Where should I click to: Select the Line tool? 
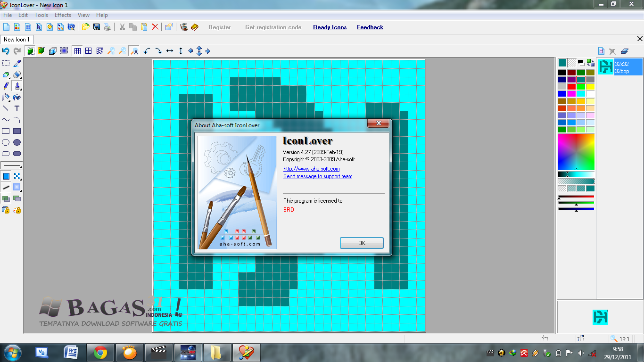6,108
